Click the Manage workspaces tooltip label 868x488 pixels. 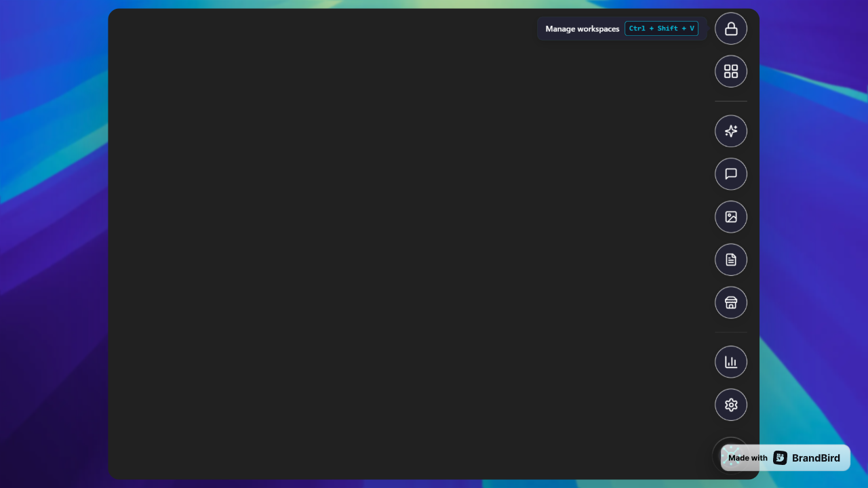582,28
